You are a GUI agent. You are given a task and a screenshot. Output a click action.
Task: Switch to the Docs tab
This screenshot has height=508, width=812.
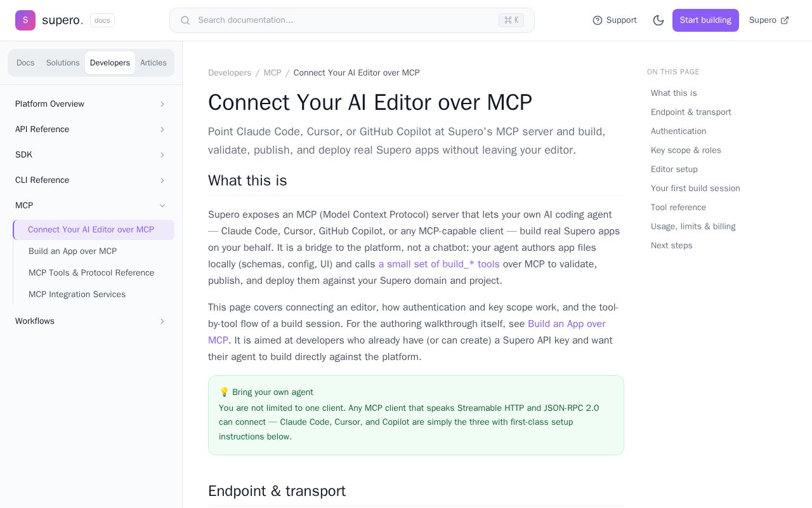coord(25,63)
